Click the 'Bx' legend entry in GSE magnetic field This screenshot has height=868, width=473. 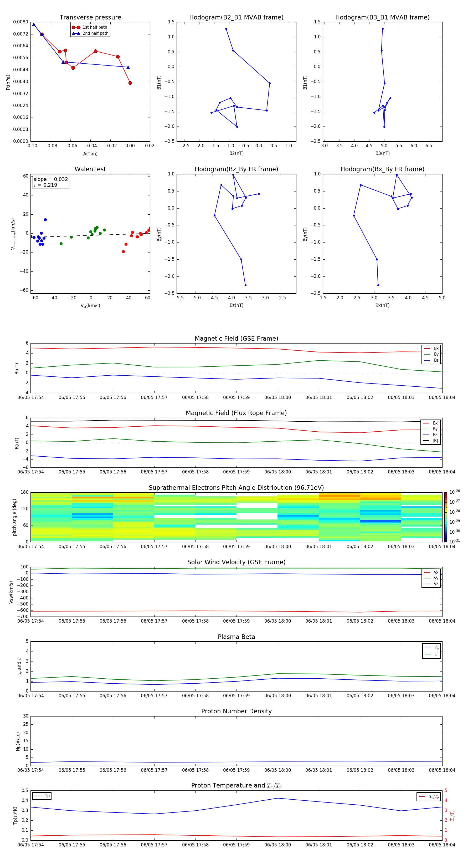click(x=431, y=349)
